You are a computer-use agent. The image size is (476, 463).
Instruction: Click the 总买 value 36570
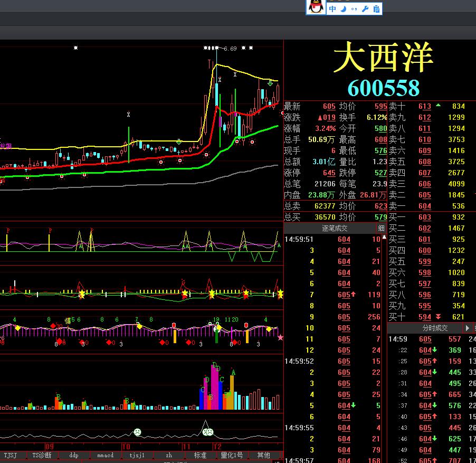pos(325,217)
